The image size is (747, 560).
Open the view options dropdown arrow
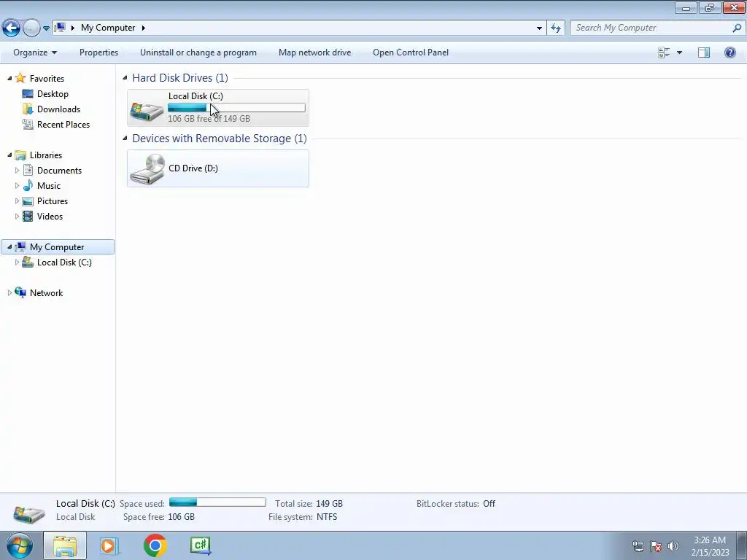[x=679, y=52]
